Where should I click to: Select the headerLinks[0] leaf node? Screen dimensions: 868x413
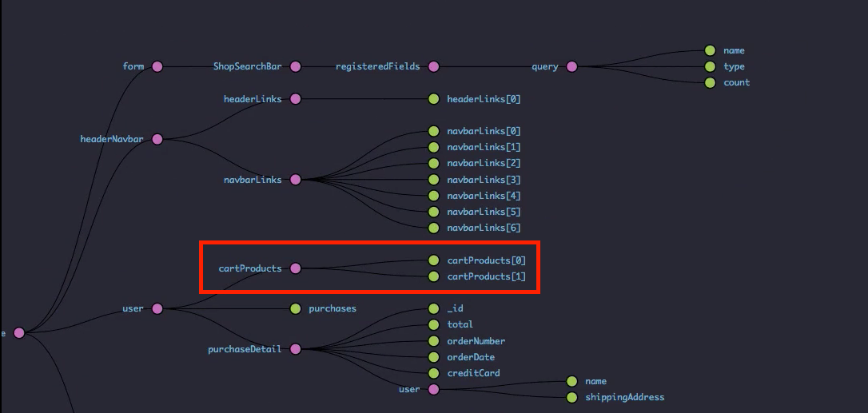click(434, 99)
